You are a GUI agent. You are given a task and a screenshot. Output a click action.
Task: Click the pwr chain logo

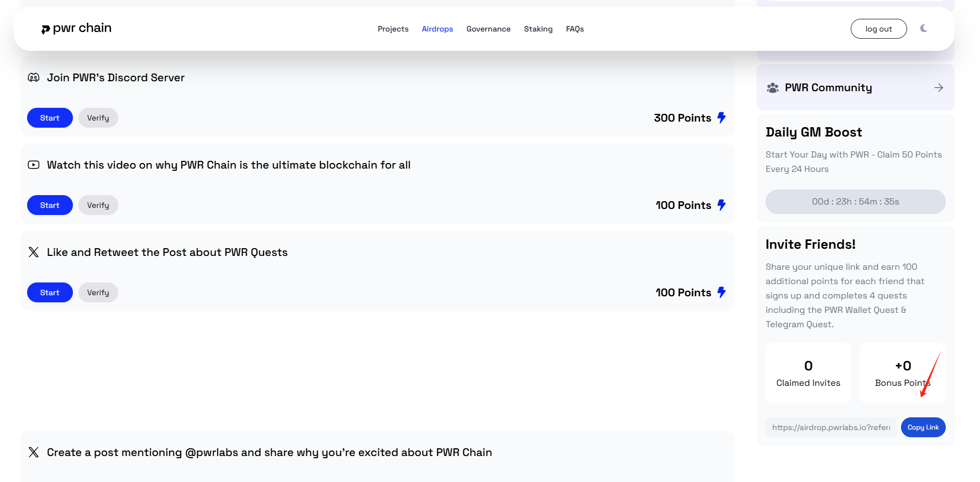76,28
